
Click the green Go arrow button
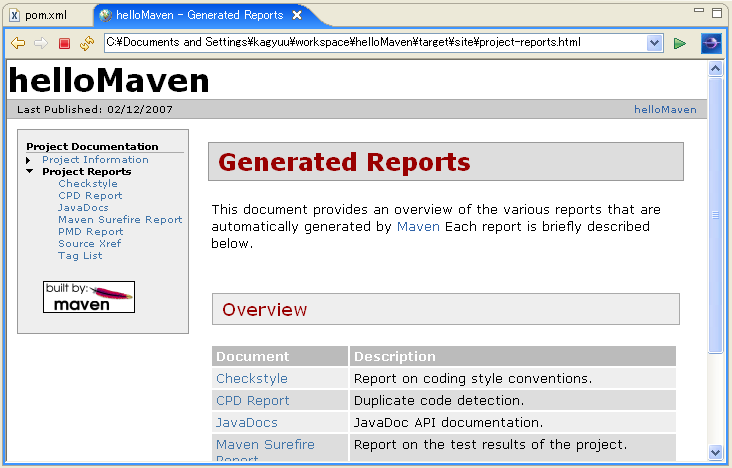pyautogui.click(x=680, y=43)
